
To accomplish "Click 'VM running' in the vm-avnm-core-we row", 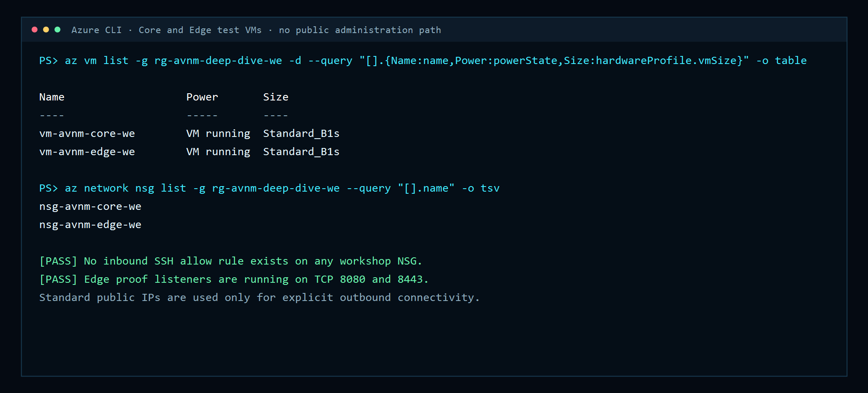I will (218, 134).
